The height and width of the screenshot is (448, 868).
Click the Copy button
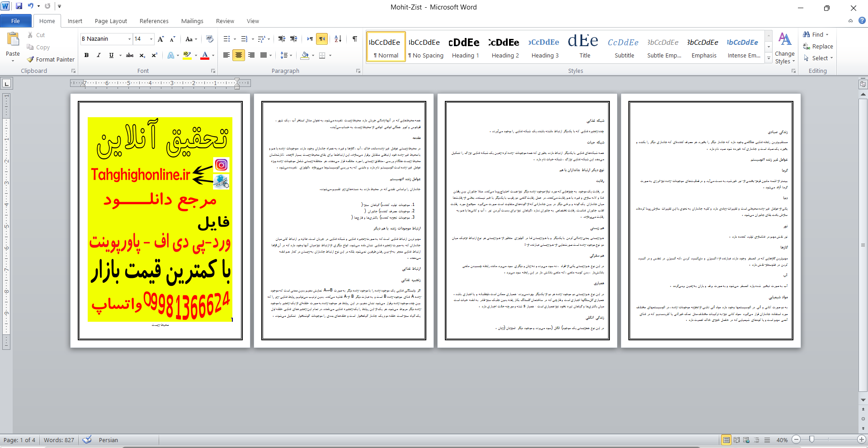(38, 47)
